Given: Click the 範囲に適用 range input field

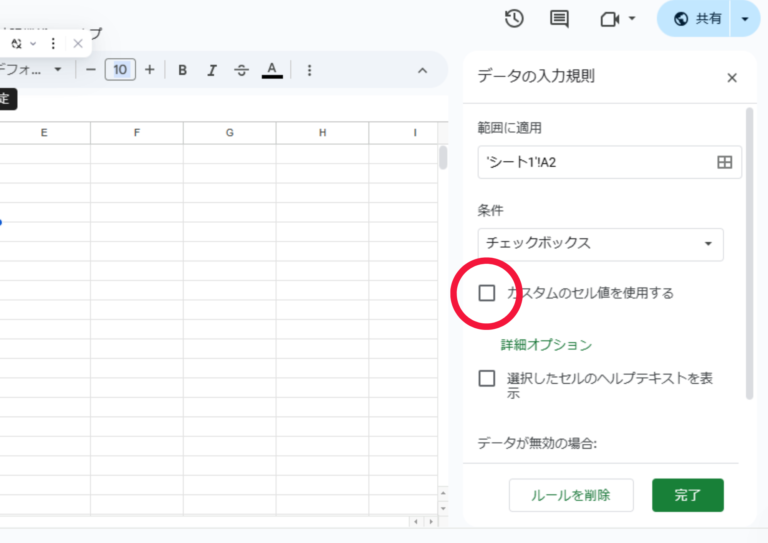Looking at the screenshot, I should pos(595,162).
